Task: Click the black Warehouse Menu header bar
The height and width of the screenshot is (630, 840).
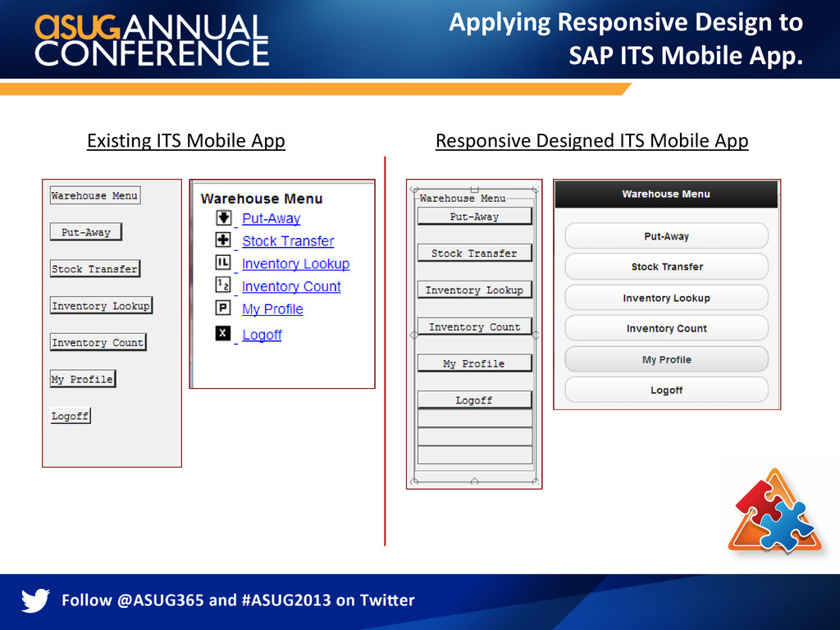Action: coord(666,194)
